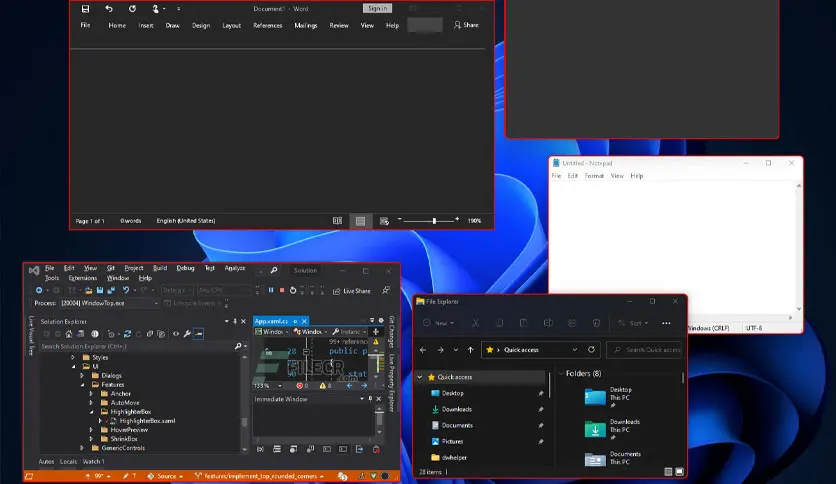Click Save All in Visual Studio toolbar
This screenshot has height=484, width=836.
click(111, 290)
